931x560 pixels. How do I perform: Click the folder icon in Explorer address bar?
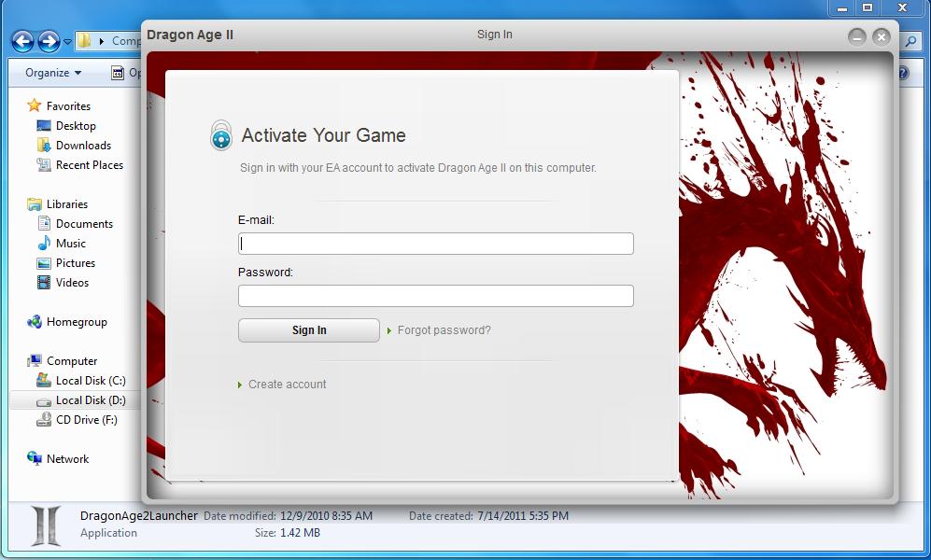86,40
